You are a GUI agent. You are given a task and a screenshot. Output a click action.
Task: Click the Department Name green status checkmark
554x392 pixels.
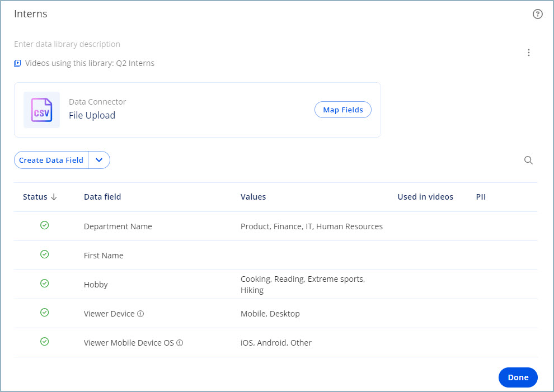click(45, 225)
